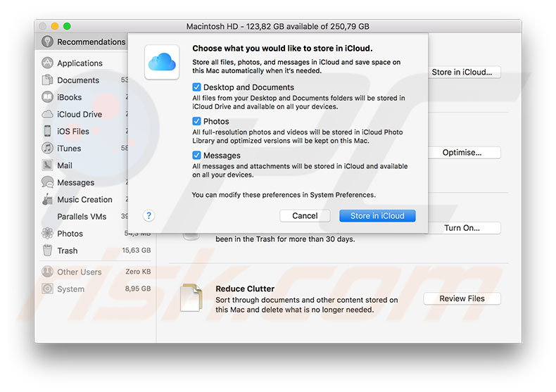556x392 pixels.
Task: Click 'Choose what you would like to store' heading
Action: (282, 48)
